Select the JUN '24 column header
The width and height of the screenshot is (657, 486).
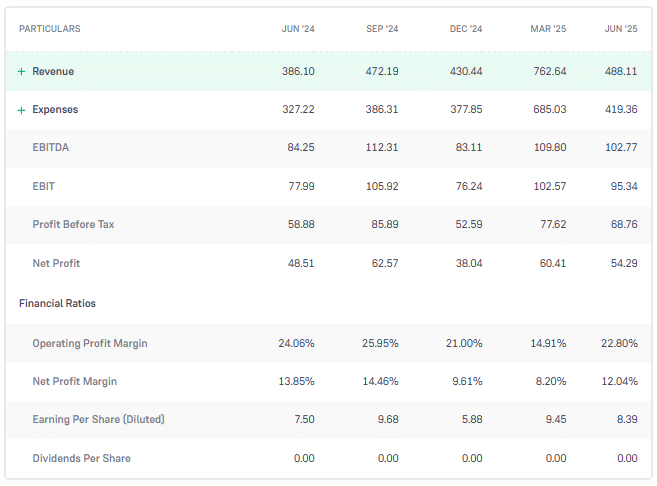(298, 29)
